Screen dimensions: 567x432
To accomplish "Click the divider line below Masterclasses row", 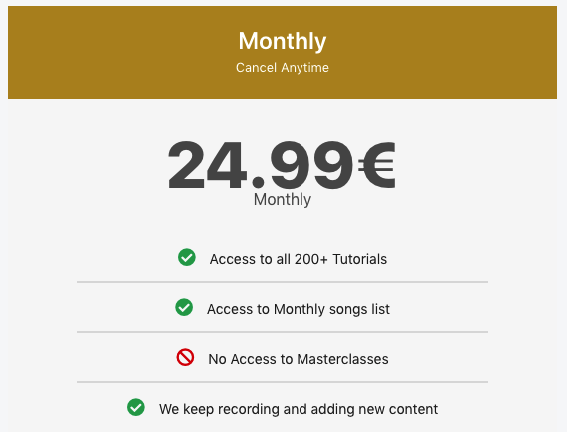I will [x=282, y=381].
